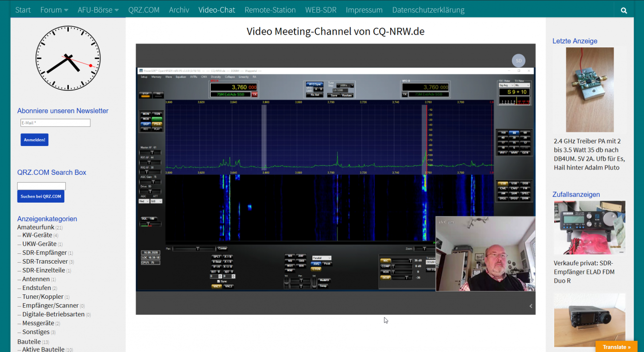644x352 pixels.
Task: Toggle the Peak display button
Action: click(327, 264)
